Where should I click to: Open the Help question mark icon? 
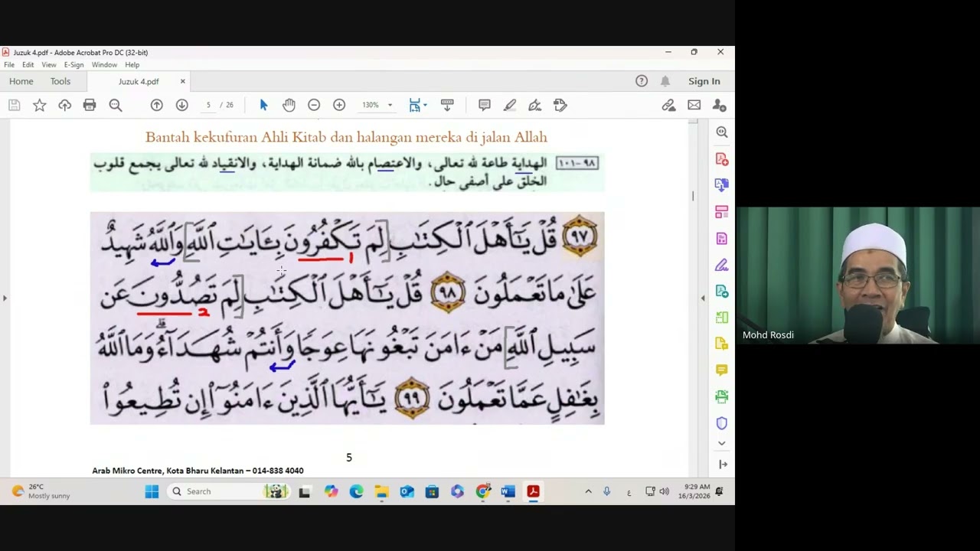tap(642, 81)
